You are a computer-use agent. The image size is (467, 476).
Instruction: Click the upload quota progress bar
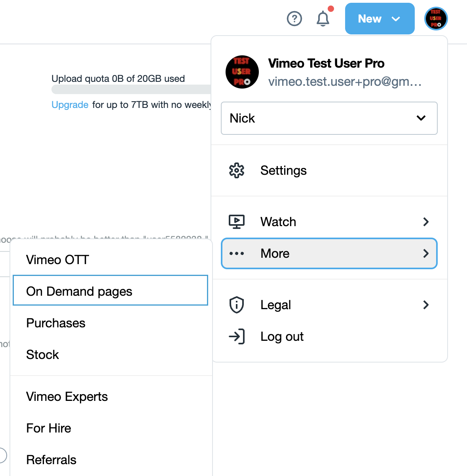coord(131,89)
